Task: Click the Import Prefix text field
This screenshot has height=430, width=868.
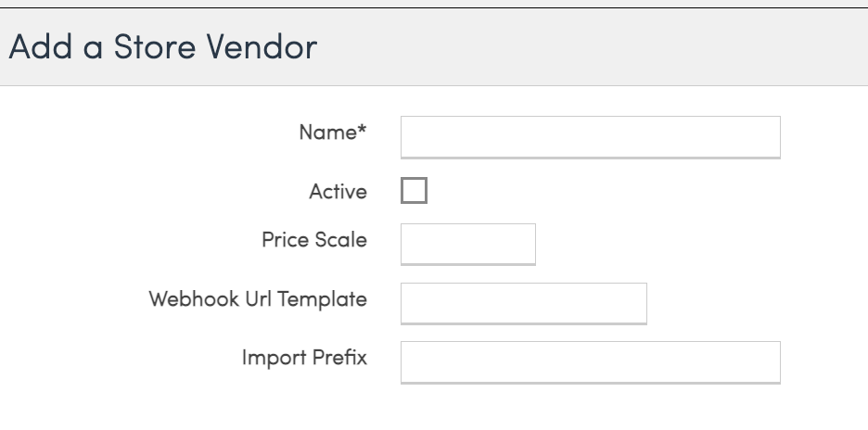Action: coord(590,362)
